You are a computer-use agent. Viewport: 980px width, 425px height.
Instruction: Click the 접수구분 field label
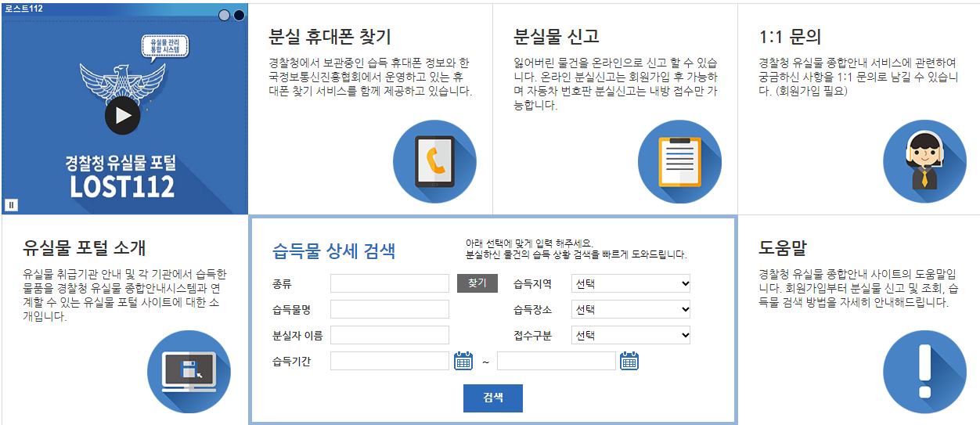(x=533, y=336)
